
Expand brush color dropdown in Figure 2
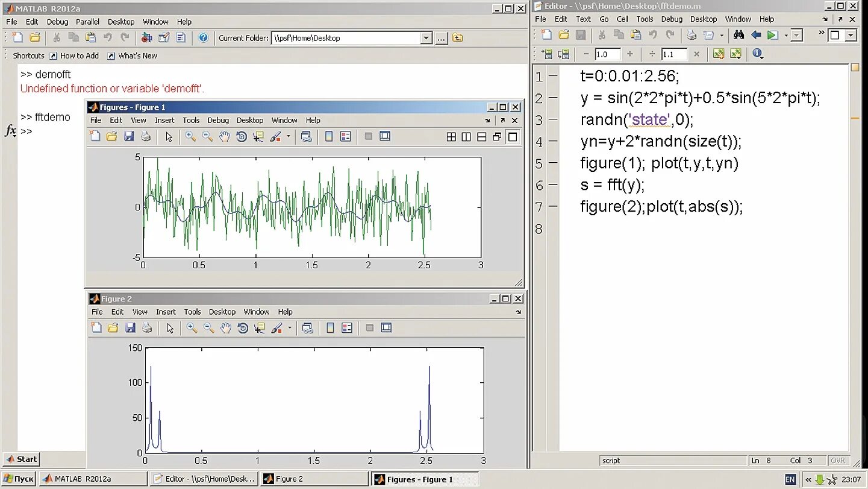[x=290, y=328]
